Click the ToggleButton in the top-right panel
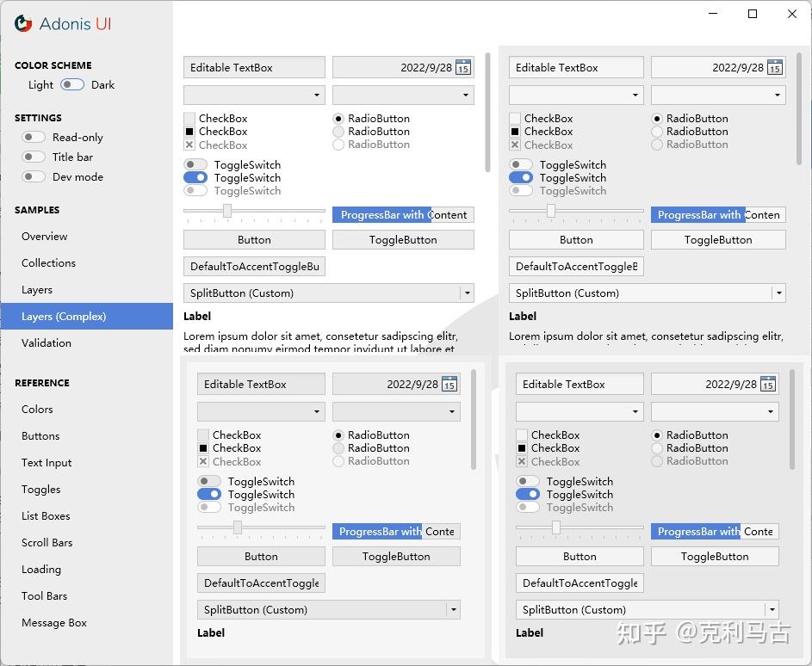The width and height of the screenshot is (812, 666). [718, 239]
